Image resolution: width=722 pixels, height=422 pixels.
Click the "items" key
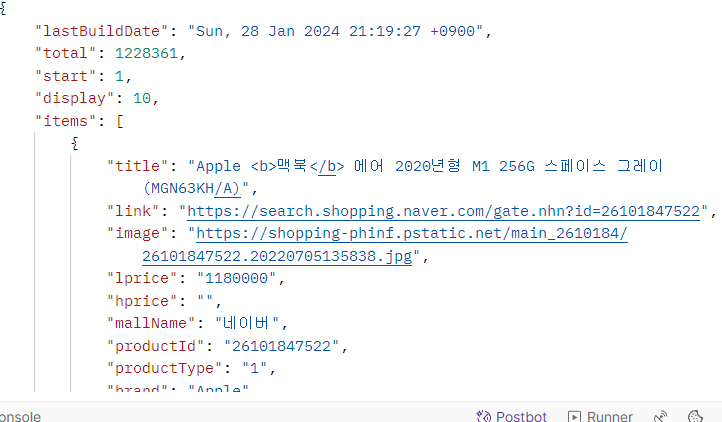tap(65, 121)
